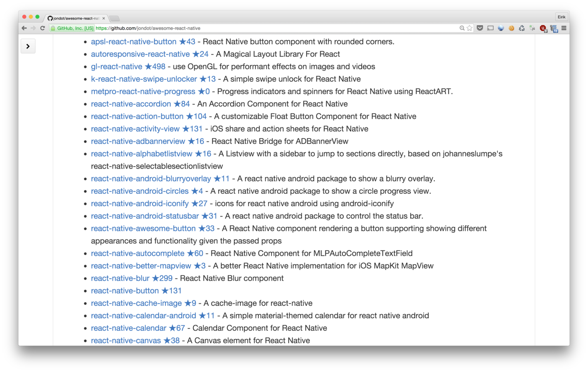Open the Chrome hamburger menu
The height and width of the screenshot is (372, 588).
(564, 28)
